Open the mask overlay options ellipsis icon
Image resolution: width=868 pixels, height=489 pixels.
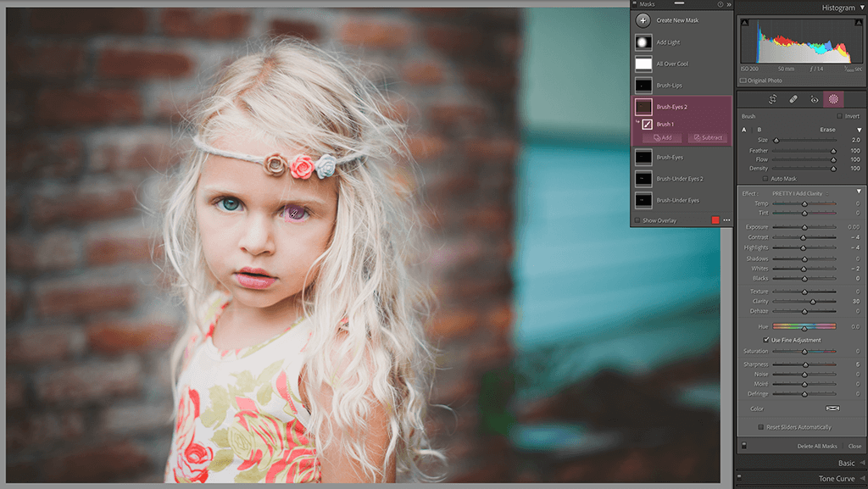(x=726, y=220)
